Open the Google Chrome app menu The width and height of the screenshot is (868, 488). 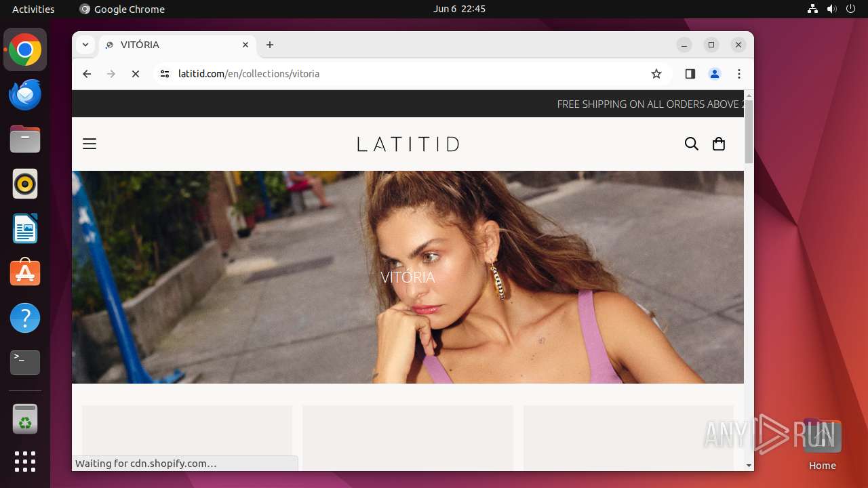tap(122, 9)
